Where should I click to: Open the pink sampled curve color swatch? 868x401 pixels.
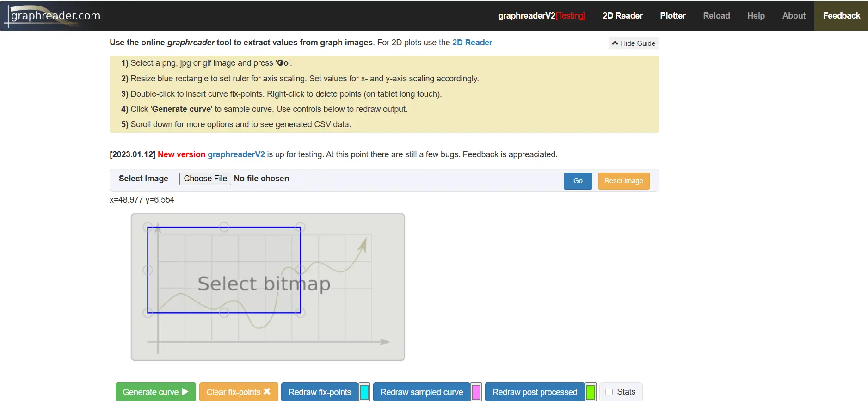[x=476, y=392]
